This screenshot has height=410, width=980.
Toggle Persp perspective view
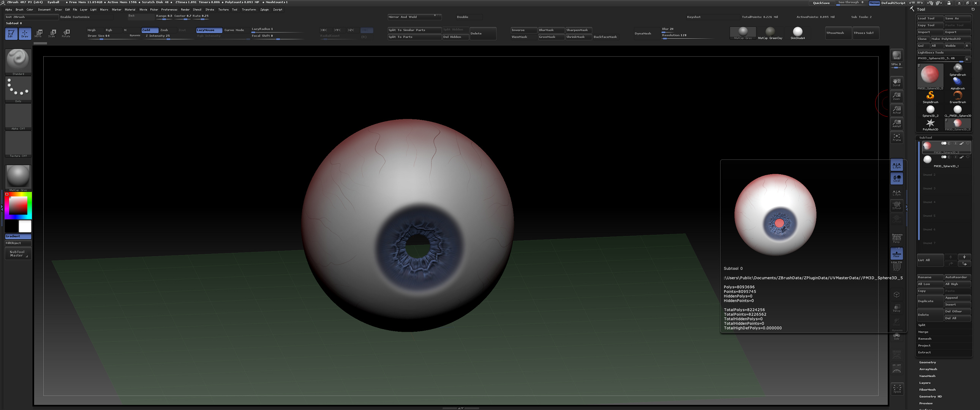click(x=897, y=238)
